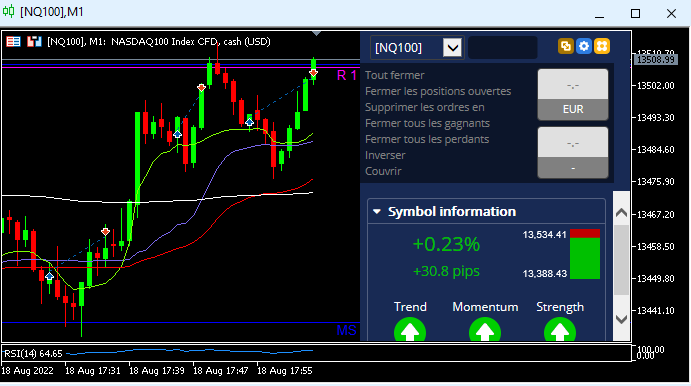Click the scrollbar down arrow in panel
This screenshot has height=386, width=691.
pos(621,319)
